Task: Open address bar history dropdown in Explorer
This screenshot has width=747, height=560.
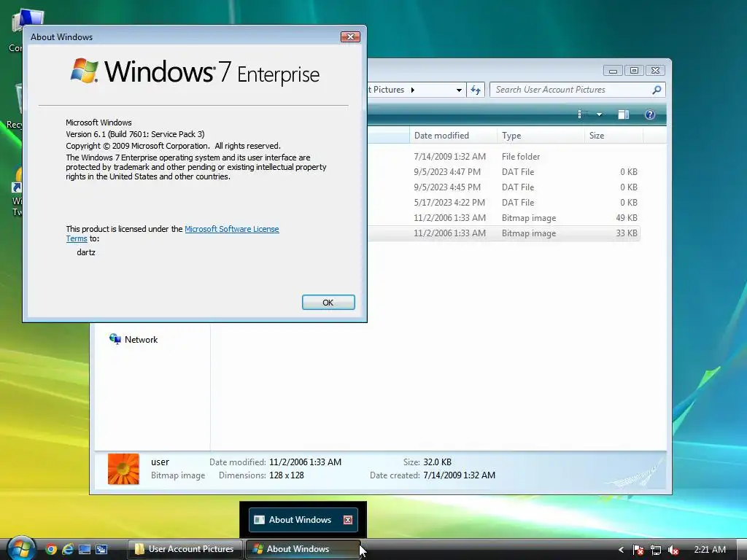Action: pyautogui.click(x=459, y=90)
